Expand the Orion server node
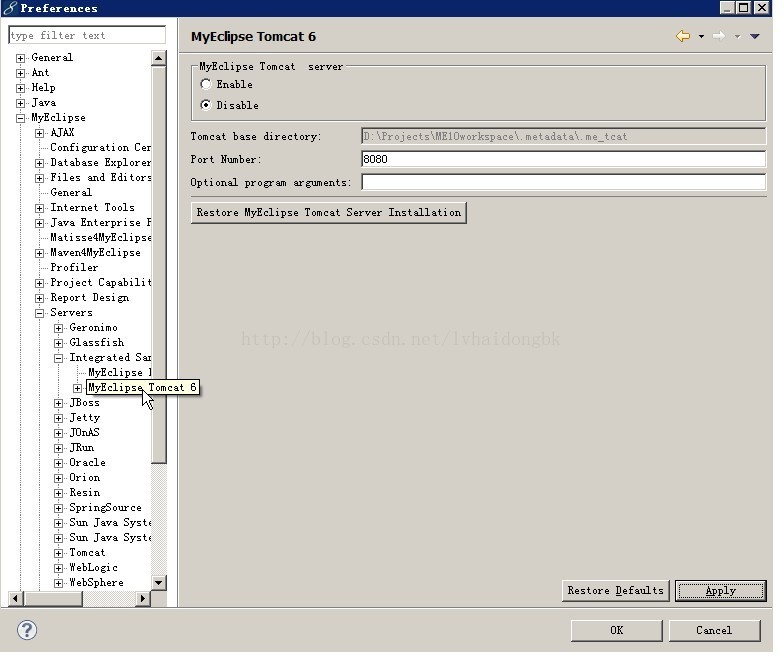 (x=58, y=478)
